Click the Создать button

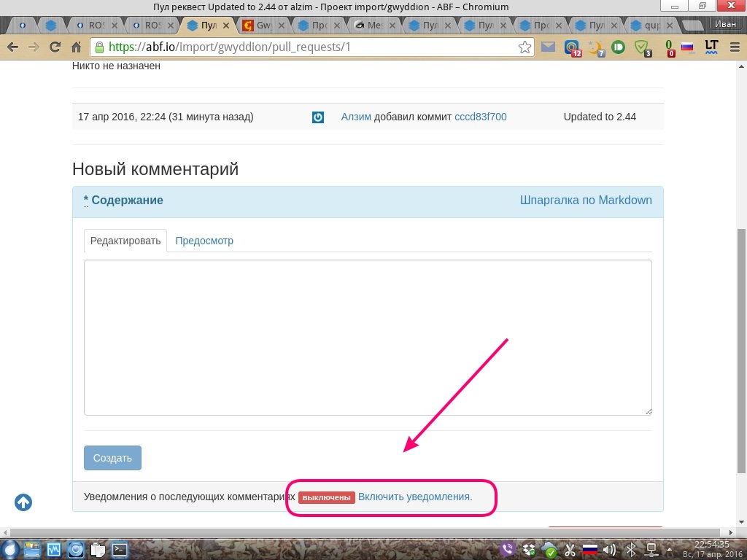click(112, 458)
